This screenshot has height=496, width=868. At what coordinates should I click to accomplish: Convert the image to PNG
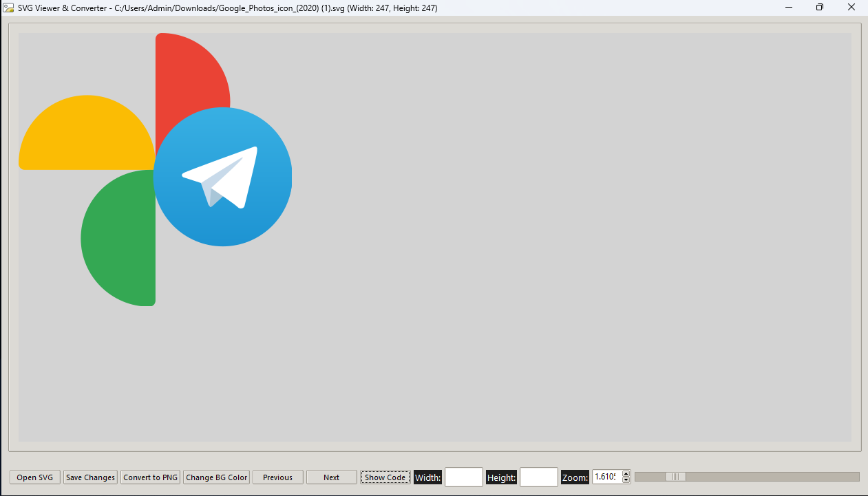(x=151, y=477)
